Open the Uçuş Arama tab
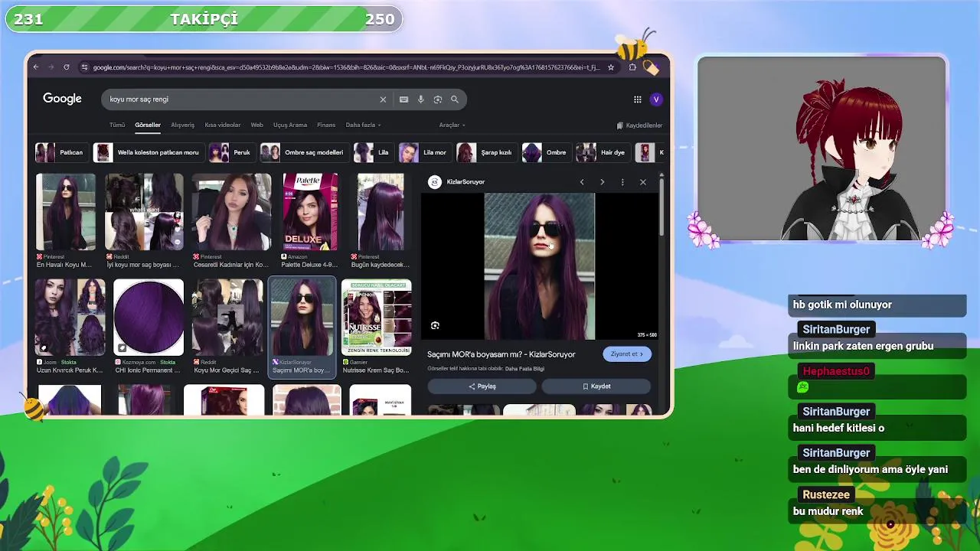Image resolution: width=980 pixels, height=551 pixels. click(x=290, y=125)
